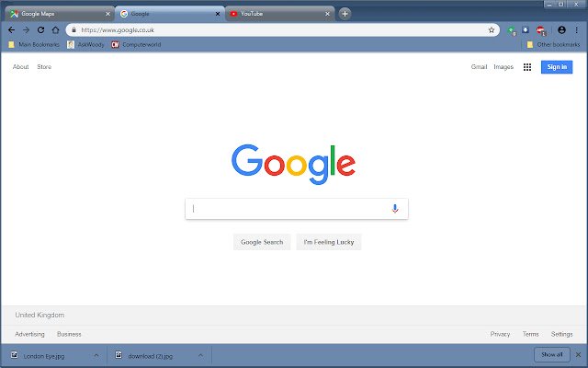Image resolution: width=588 pixels, height=368 pixels.
Task: Open the Other bookmarks folder
Action: (553, 45)
